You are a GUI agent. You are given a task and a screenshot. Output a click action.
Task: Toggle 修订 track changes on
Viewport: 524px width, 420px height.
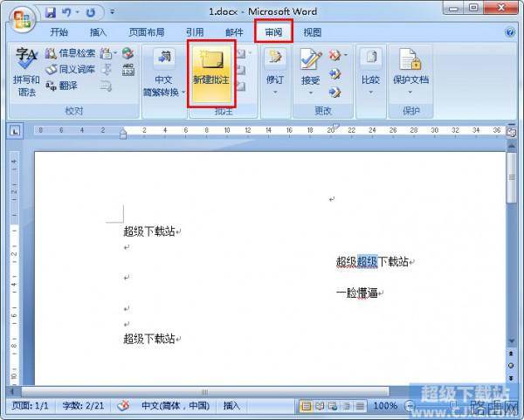coord(275,65)
